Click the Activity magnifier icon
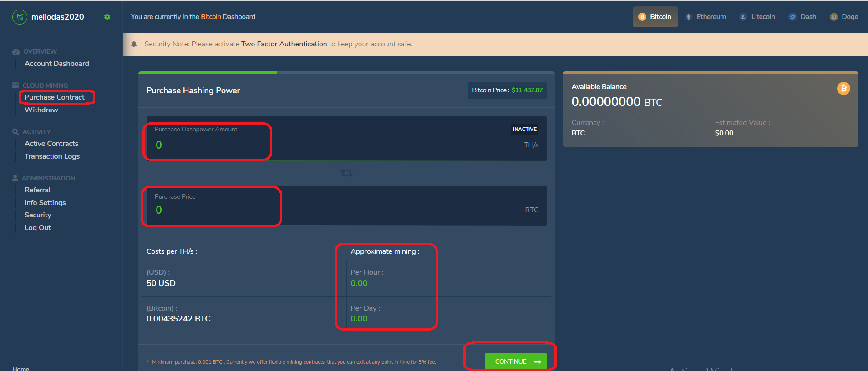 click(x=15, y=132)
